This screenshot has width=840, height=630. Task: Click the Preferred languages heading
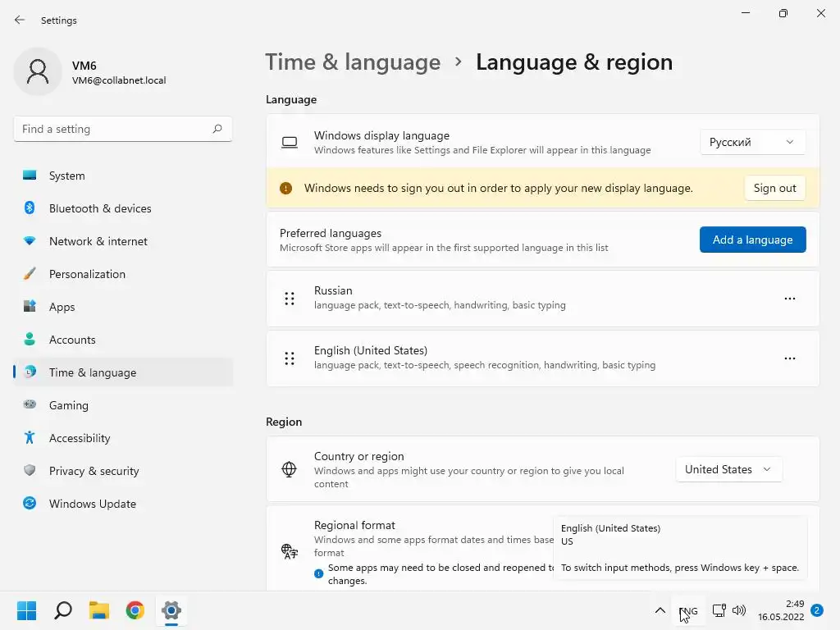point(331,233)
